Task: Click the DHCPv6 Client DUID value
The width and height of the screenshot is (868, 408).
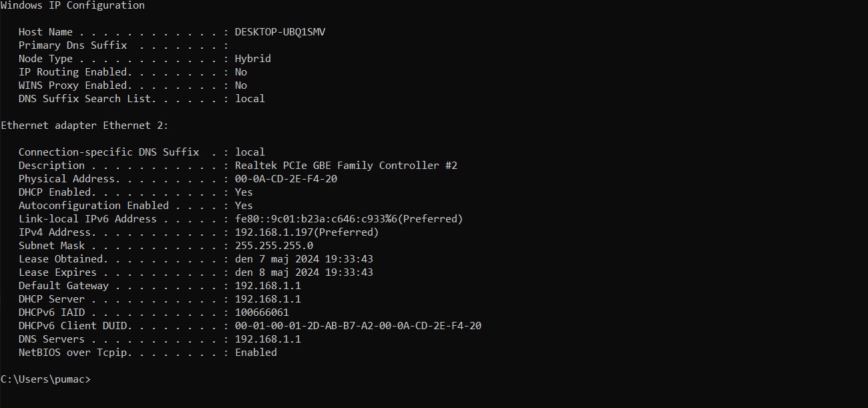Action: tap(358, 326)
